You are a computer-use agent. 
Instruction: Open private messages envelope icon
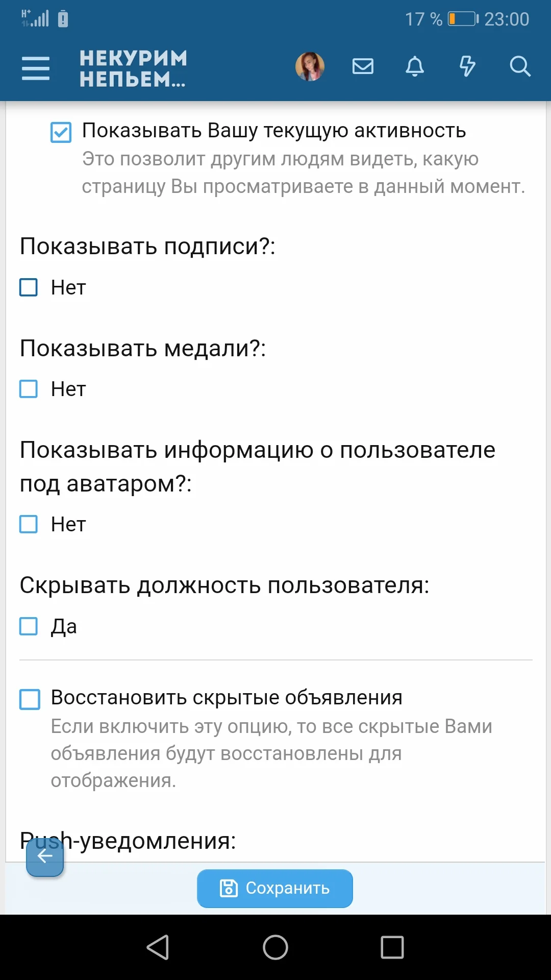tap(363, 66)
